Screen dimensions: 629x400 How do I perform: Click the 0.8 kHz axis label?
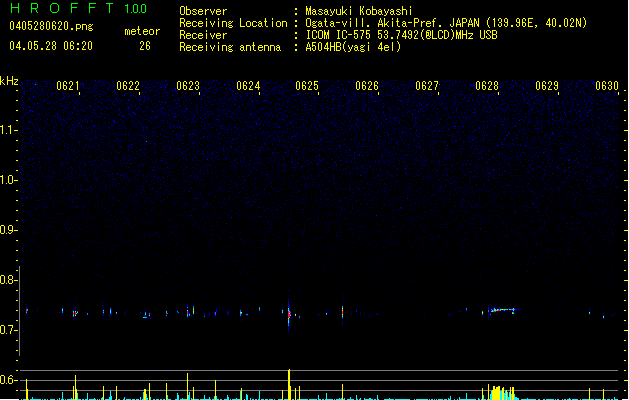(x=8, y=280)
